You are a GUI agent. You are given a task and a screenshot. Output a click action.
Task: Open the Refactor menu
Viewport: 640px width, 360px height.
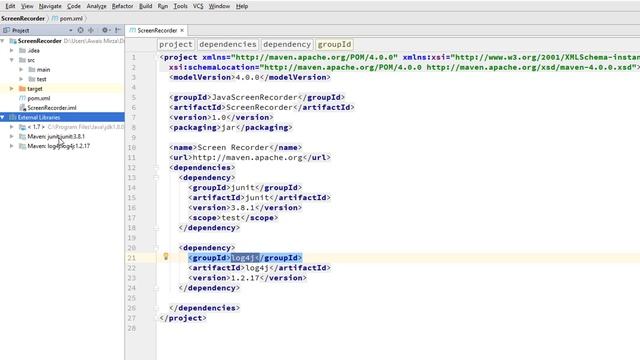122,6
